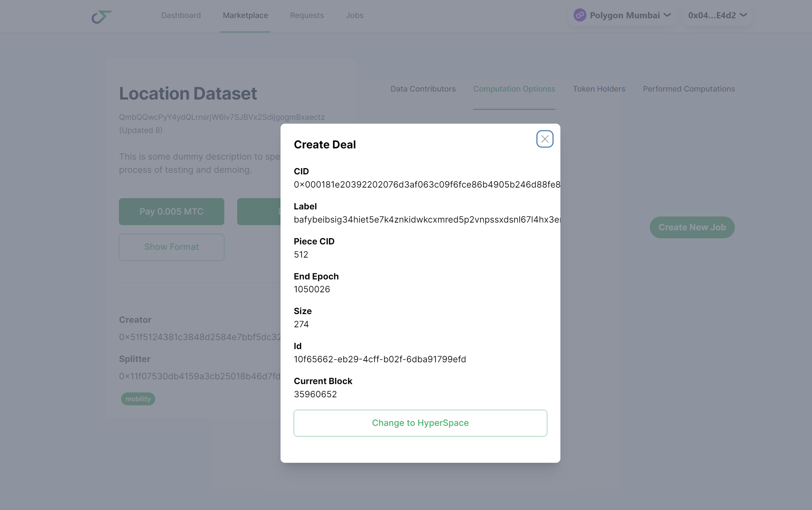
Task: Navigate to the Requests page
Action: [x=307, y=15]
